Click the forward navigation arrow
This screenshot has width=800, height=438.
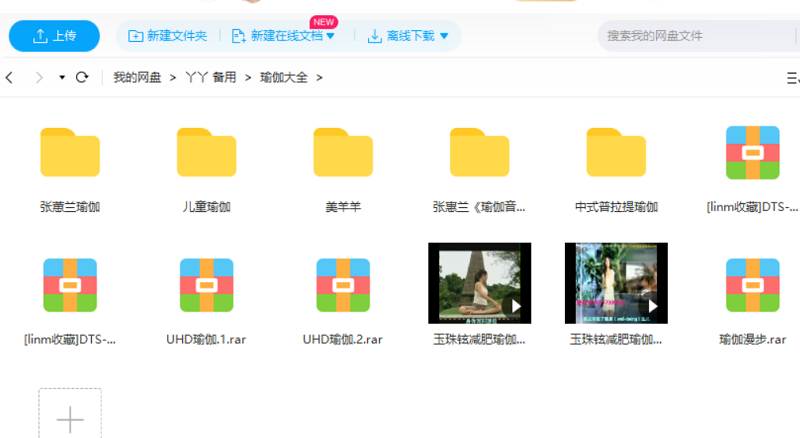pos(39,77)
